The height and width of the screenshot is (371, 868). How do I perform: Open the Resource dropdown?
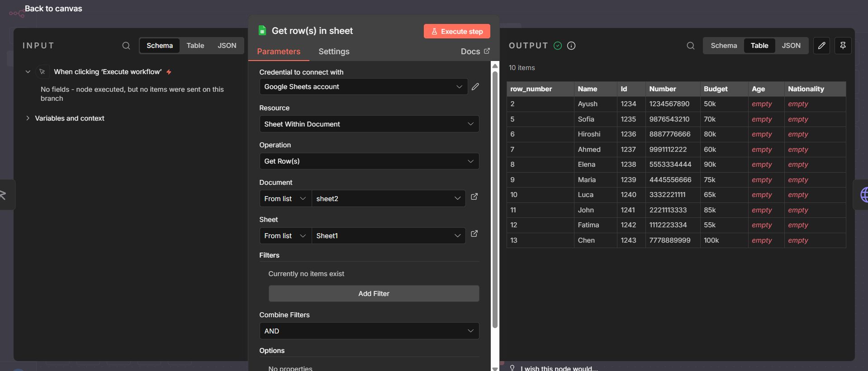tap(369, 124)
